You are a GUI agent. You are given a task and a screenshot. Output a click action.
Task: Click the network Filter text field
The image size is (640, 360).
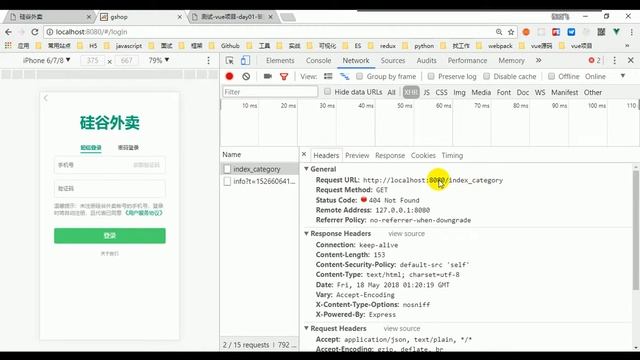[270, 92]
